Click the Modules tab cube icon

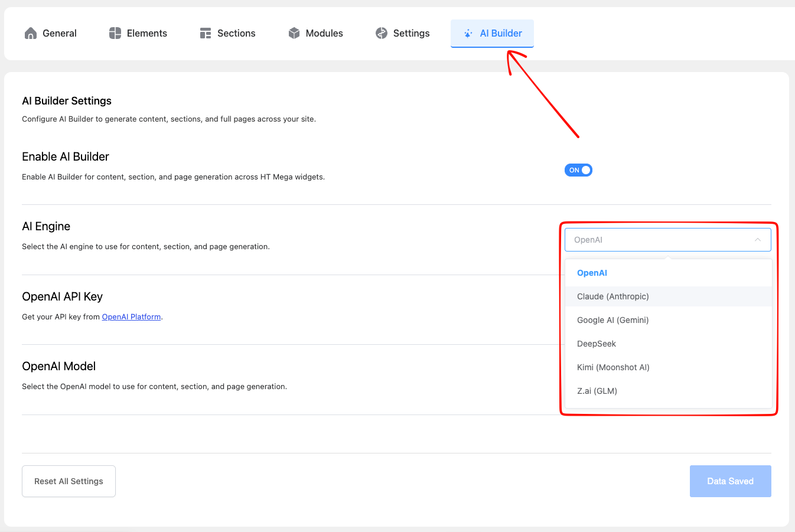pyautogui.click(x=294, y=33)
